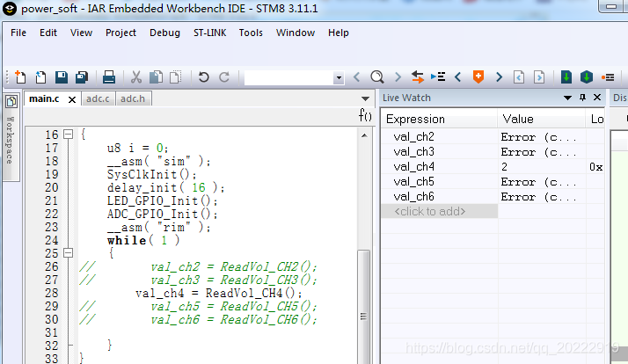Image resolution: width=628 pixels, height=364 pixels.
Task: Open the Tools menu
Action: (x=251, y=33)
